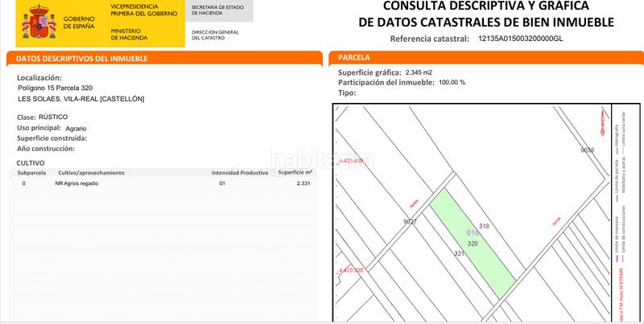
Task: Click parcel number '318' on the map
Action: (485, 226)
